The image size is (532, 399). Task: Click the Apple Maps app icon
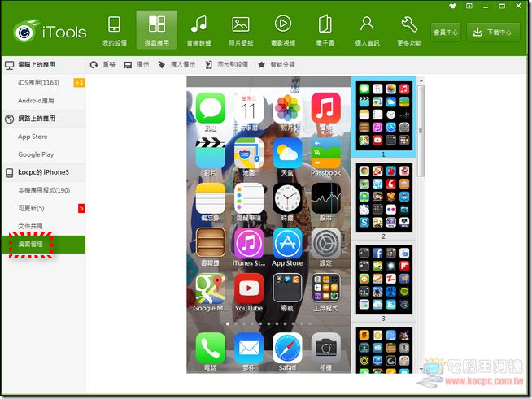pos(249,153)
